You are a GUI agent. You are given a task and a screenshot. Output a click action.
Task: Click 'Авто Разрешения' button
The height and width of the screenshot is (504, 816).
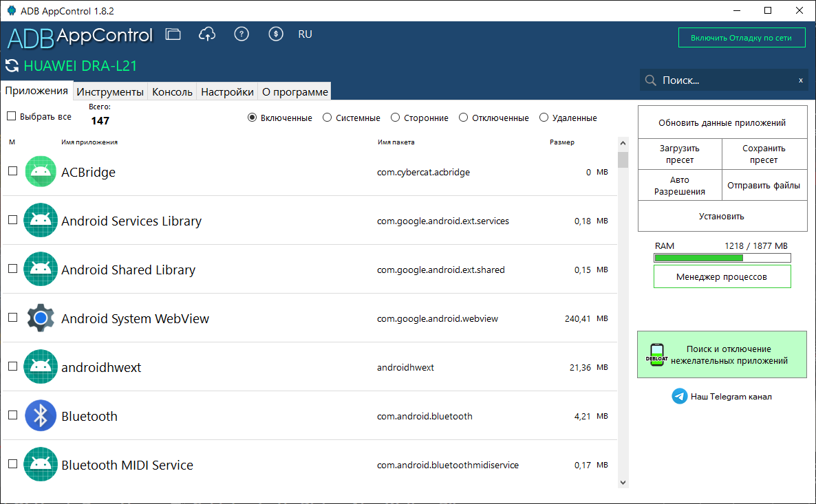[680, 185]
